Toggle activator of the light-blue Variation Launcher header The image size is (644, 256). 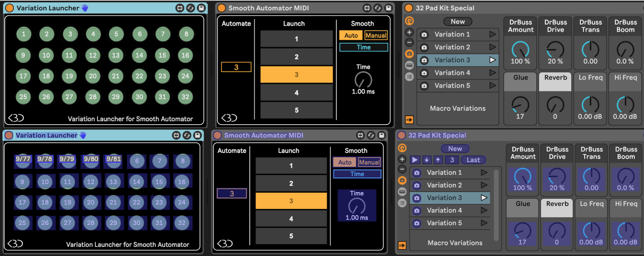10,8
